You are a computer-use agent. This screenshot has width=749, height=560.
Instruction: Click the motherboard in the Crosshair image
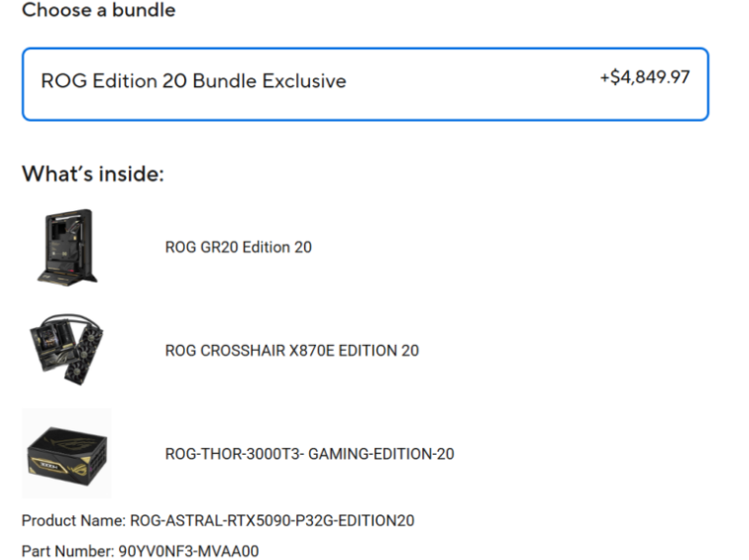[52, 343]
